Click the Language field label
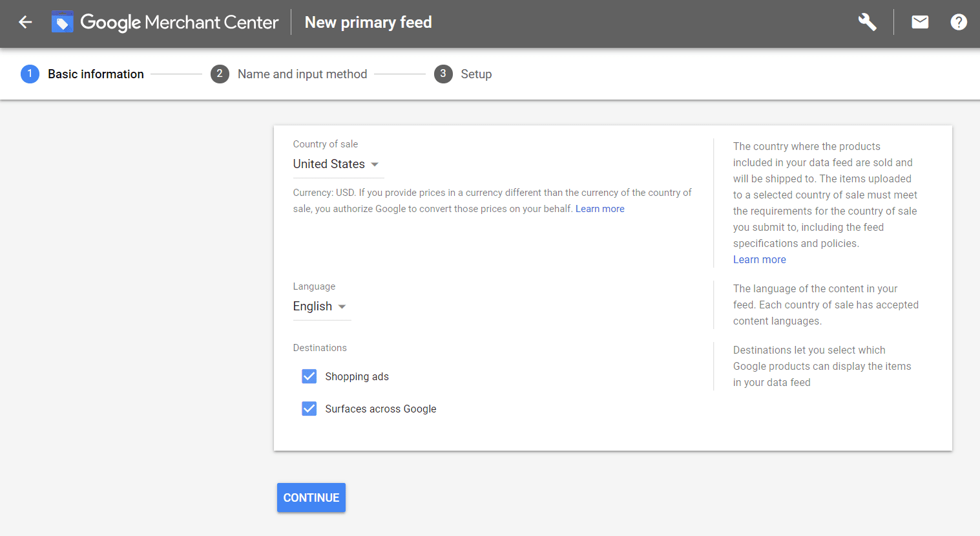The width and height of the screenshot is (980, 536). point(314,286)
